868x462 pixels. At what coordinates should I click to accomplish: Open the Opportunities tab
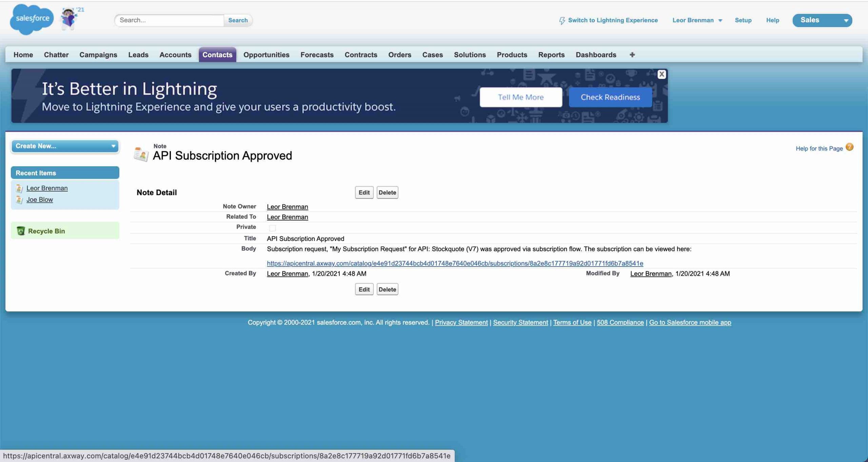pos(266,55)
